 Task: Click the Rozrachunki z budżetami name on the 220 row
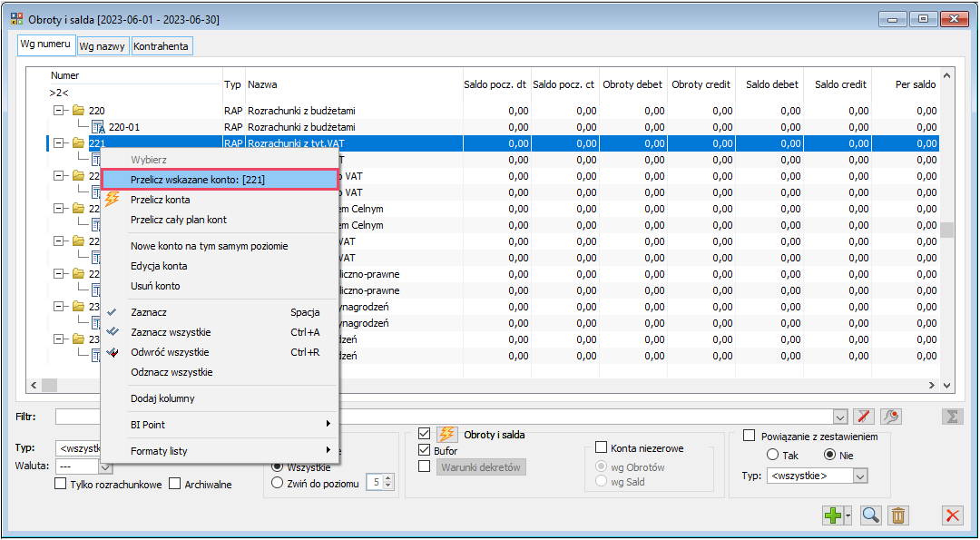pyautogui.click(x=302, y=112)
